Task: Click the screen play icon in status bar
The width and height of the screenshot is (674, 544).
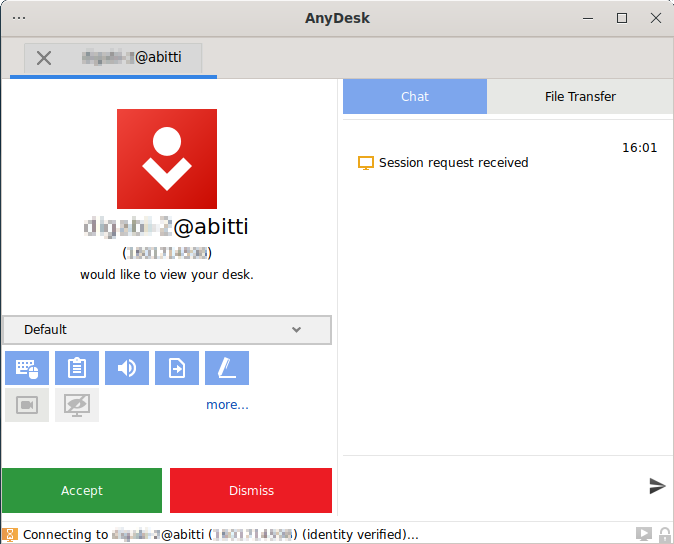Action: pos(644,535)
